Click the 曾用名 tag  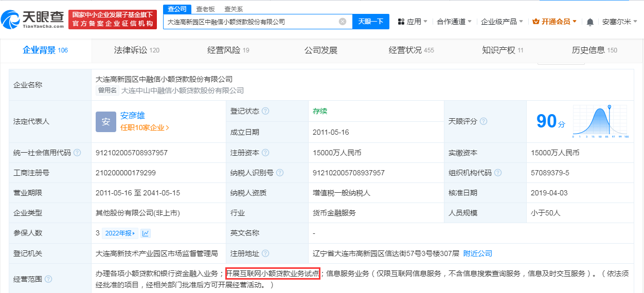pyautogui.click(x=108, y=90)
